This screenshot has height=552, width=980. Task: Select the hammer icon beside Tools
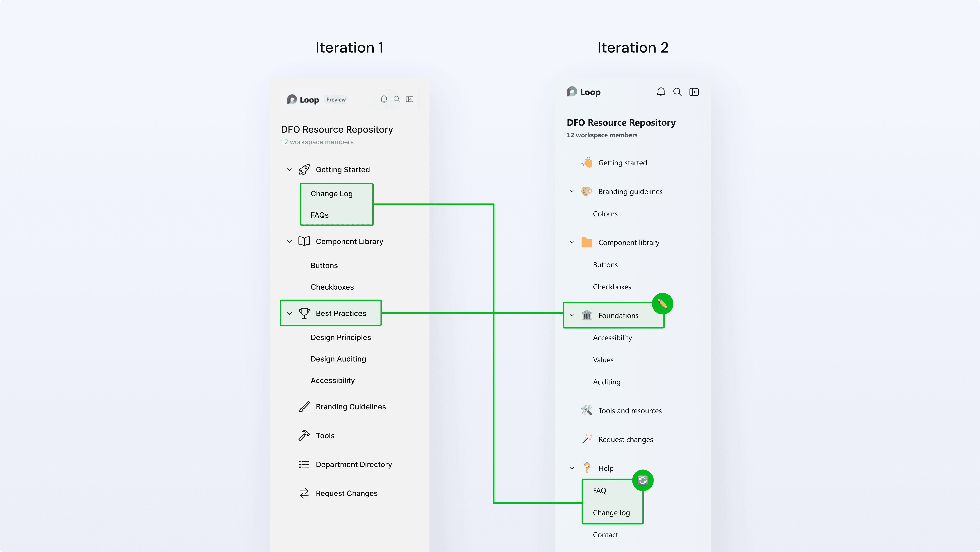pos(304,435)
